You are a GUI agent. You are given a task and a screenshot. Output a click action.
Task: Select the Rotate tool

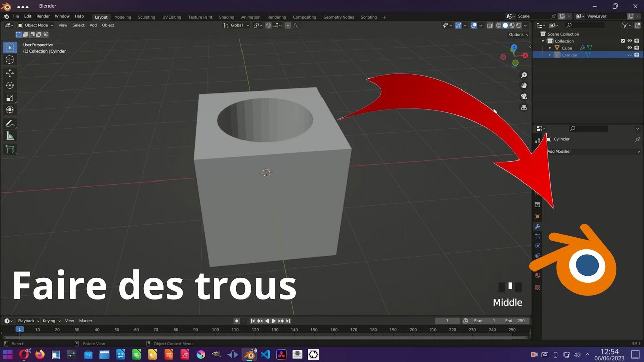point(10,85)
